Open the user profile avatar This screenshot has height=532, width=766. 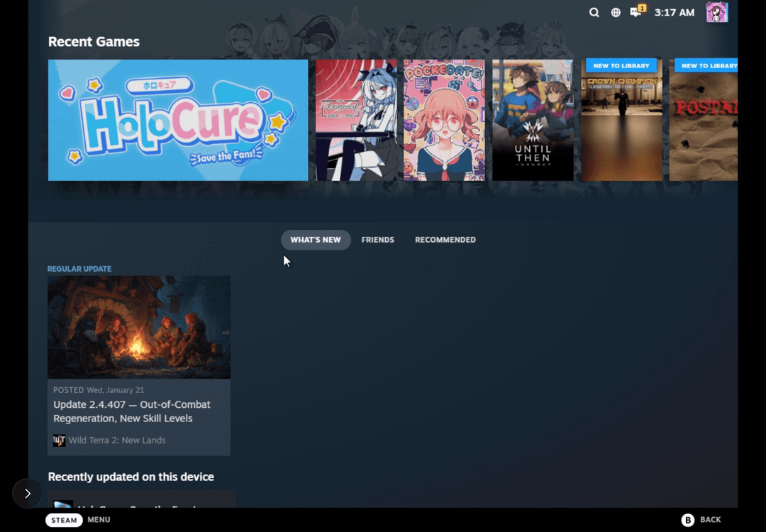click(x=717, y=12)
